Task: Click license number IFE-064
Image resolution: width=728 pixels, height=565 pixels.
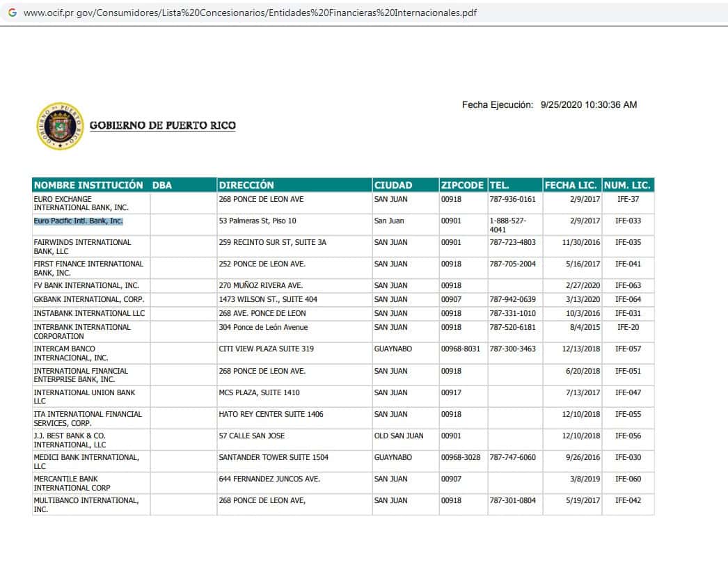Action: pos(628,300)
